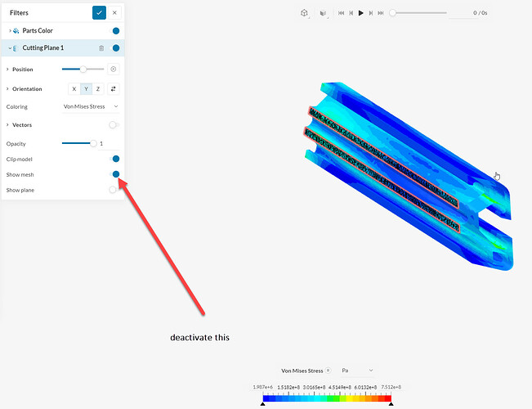Open the Pa unit dropdown
This screenshot has width=532, height=409.
[x=357, y=371]
